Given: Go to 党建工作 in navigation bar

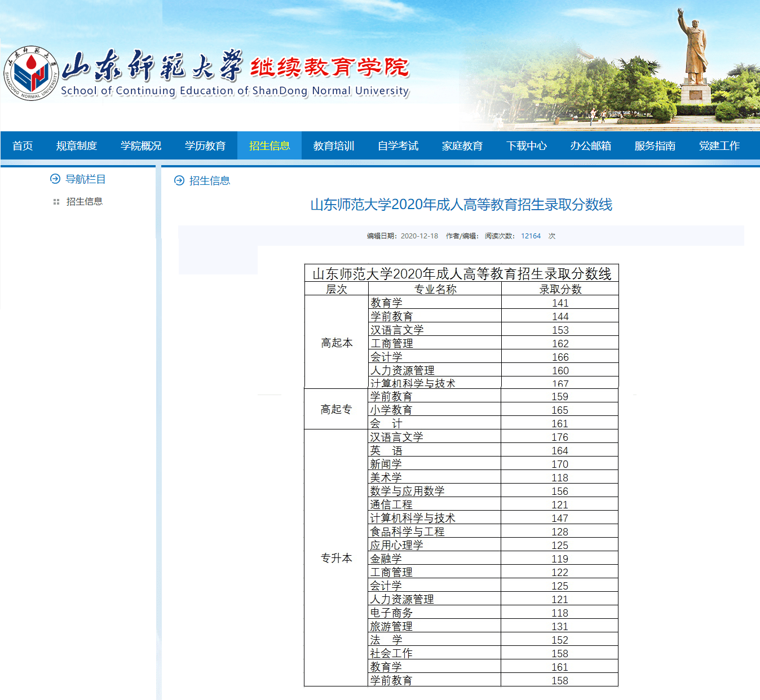Looking at the screenshot, I should pyautogui.click(x=719, y=146).
